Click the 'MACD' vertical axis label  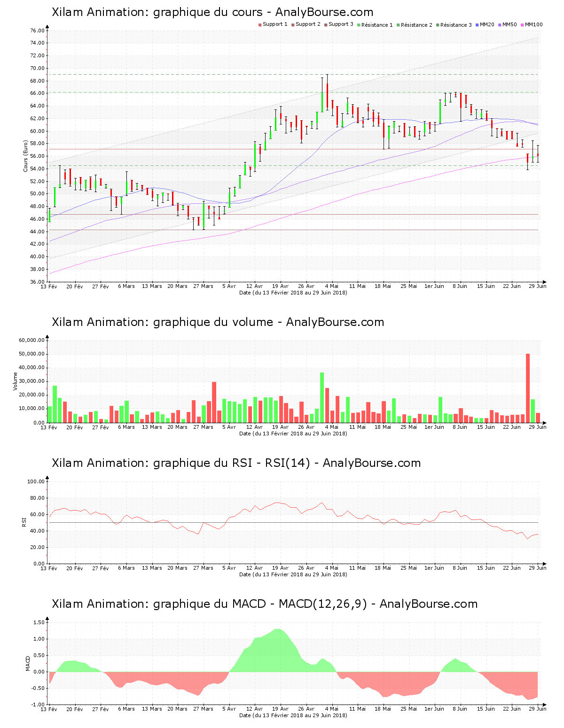pyautogui.click(x=28, y=663)
